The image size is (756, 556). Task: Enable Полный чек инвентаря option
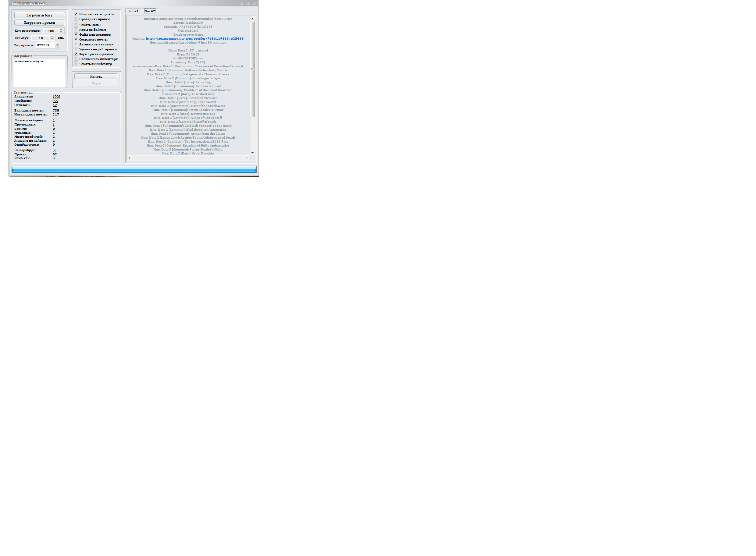point(76,59)
